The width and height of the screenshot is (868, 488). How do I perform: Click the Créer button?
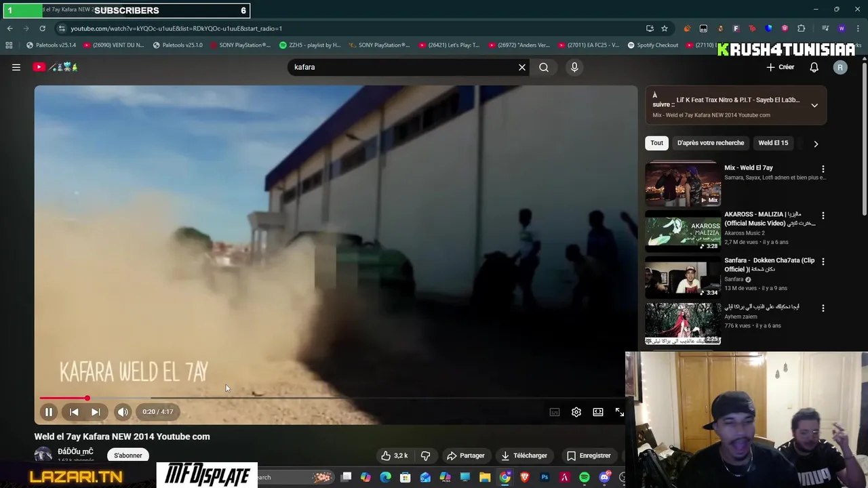pyautogui.click(x=780, y=67)
